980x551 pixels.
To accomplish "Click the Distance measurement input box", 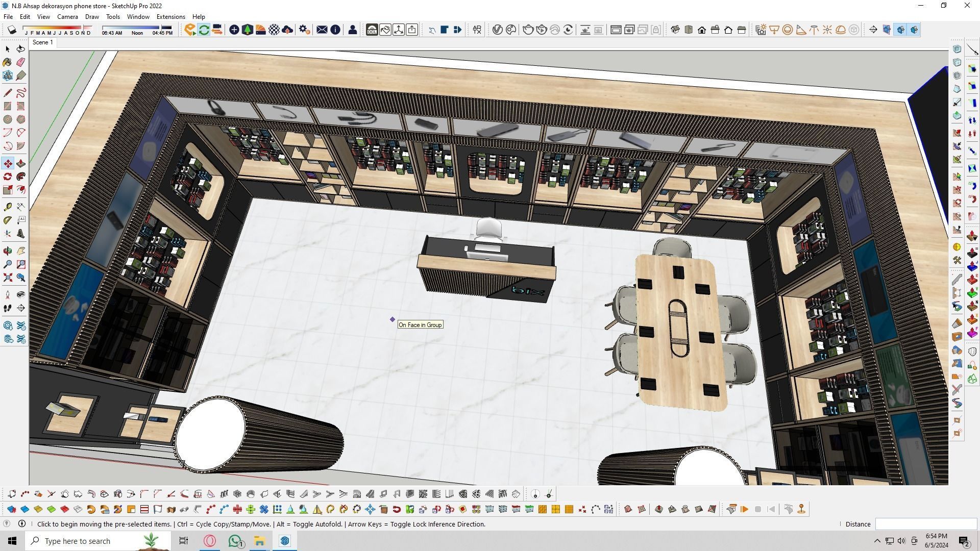I will tap(925, 524).
